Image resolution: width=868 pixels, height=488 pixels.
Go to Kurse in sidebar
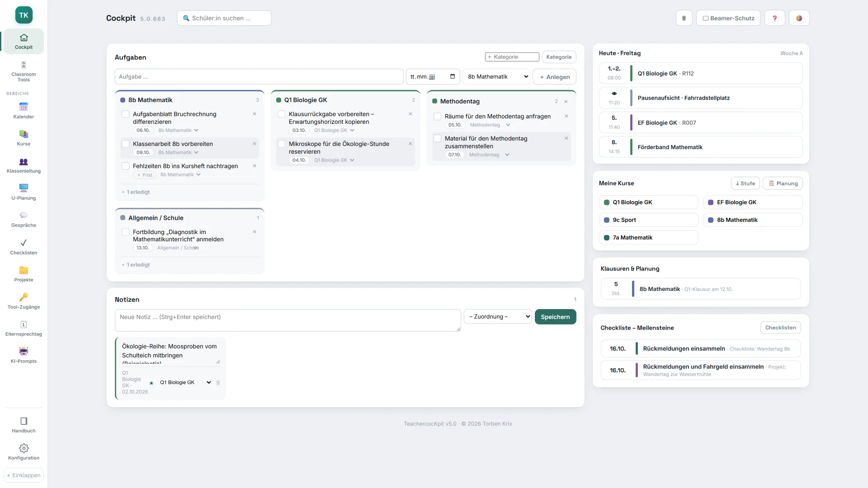click(24, 138)
